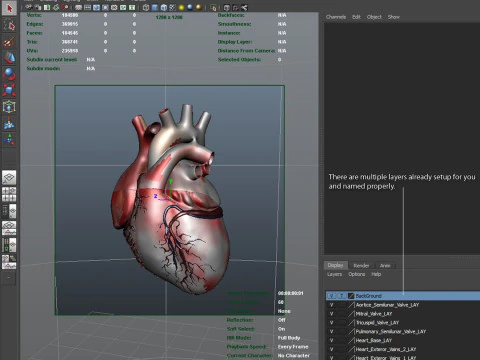Activate the Show Manipulator tool
480x360 pixels.
[9, 139]
